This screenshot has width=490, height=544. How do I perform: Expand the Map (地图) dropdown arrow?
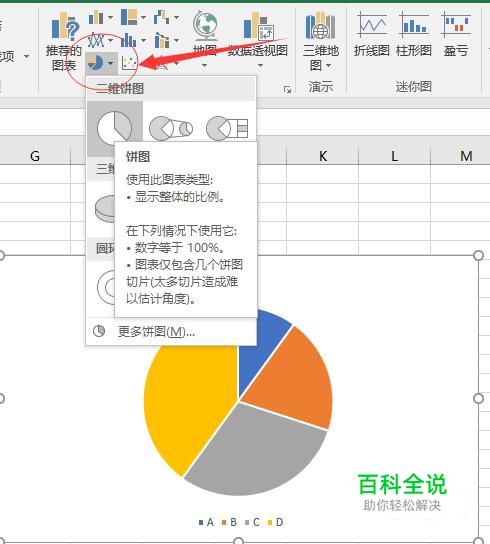pos(204,65)
